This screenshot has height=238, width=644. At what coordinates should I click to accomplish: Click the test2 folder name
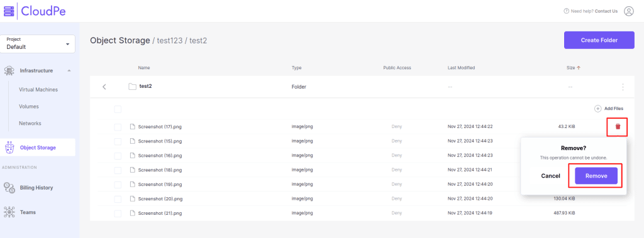[x=146, y=86]
